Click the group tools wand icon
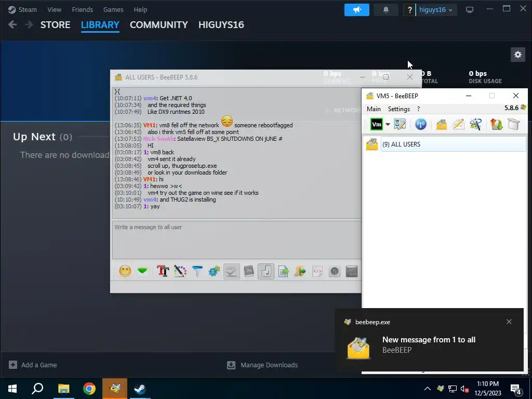Image resolution: width=532 pixels, height=399 pixels. (476, 124)
